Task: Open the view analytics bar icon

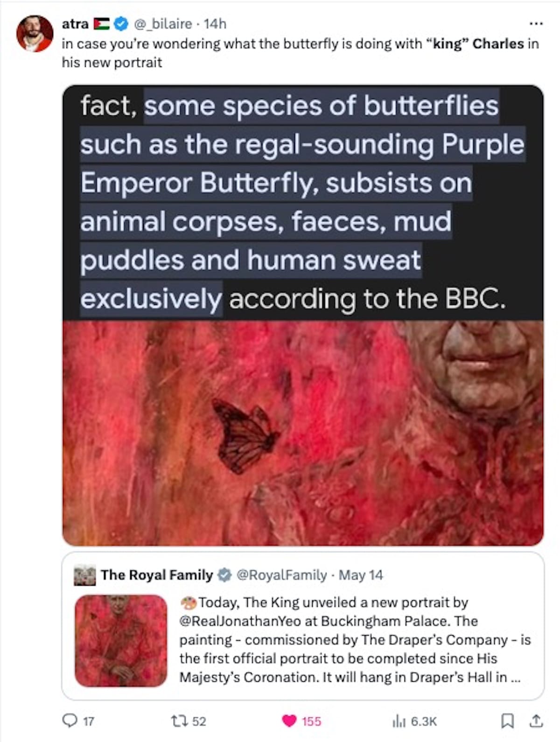Action: [399, 721]
